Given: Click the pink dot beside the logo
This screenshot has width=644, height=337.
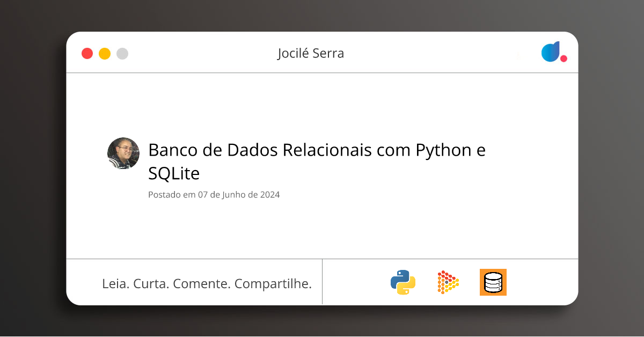Looking at the screenshot, I should click(563, 58).
